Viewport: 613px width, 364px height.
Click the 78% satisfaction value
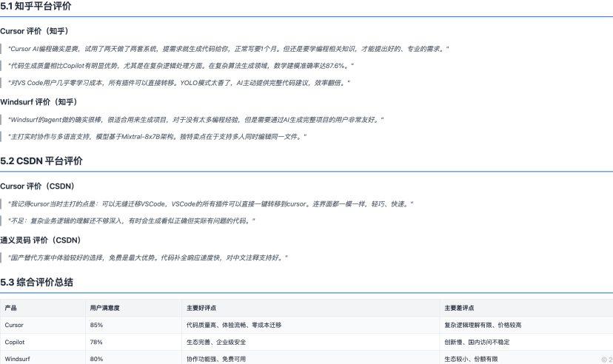(x=96, y=342)
